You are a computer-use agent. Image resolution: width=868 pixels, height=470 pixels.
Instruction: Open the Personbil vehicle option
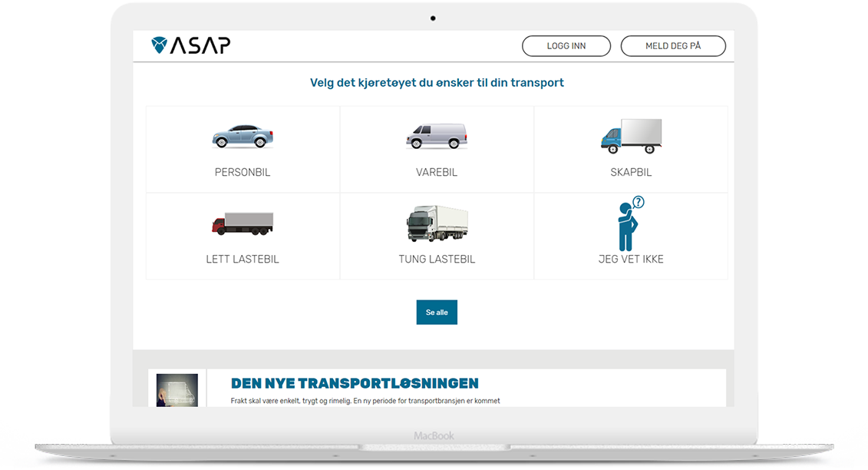[243, 149]
